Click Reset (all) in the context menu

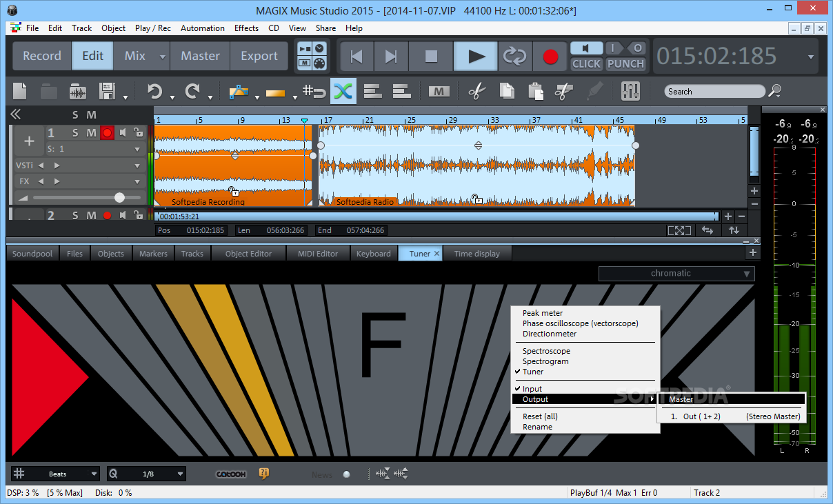[x=540, y=416]
